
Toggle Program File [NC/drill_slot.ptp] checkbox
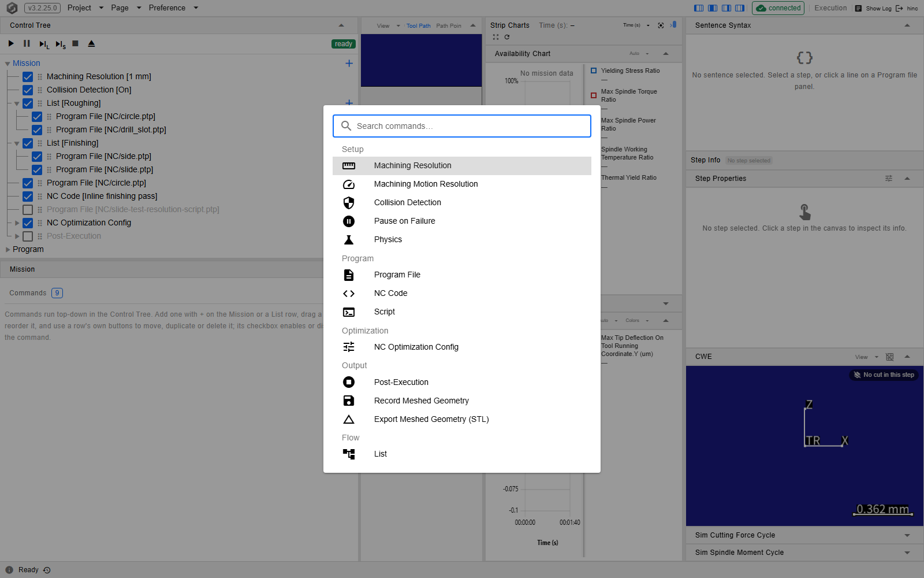(37, 130)
